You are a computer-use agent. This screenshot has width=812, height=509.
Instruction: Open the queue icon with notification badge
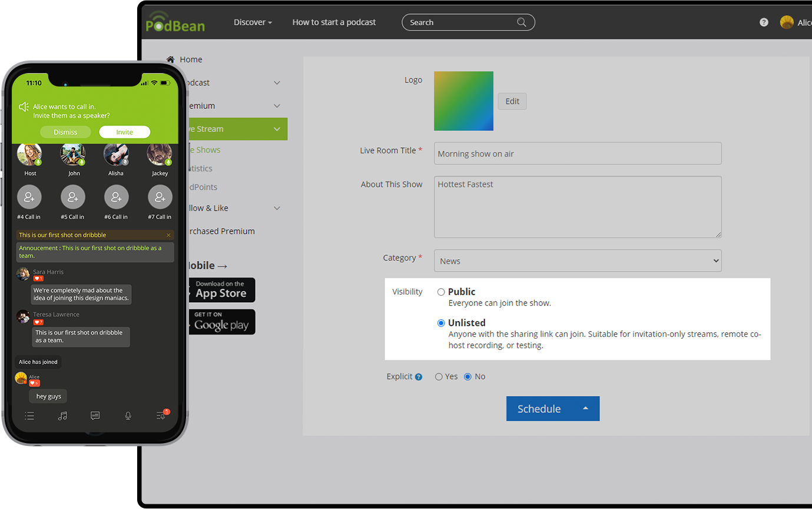(160, 415)
